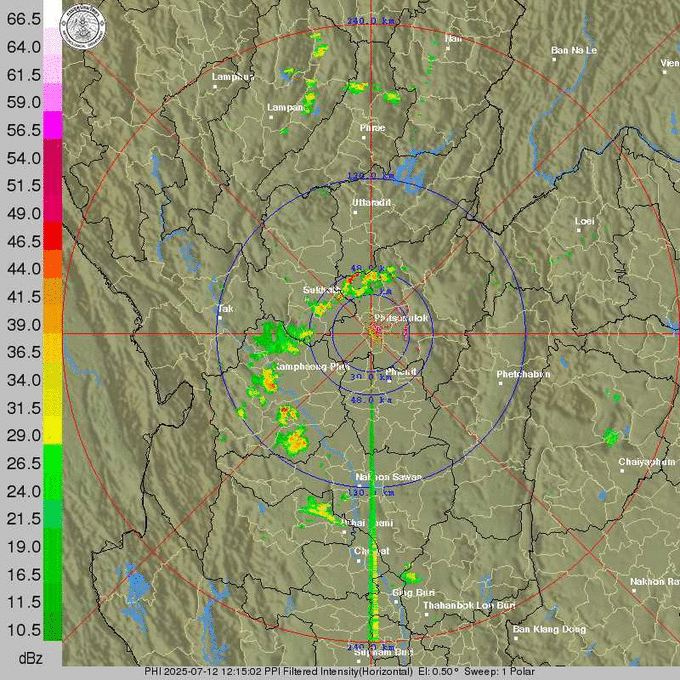The image size is (680, 680).
Task: Select the Nan city label
Action: pyautogui.click(x=453, y=39)
